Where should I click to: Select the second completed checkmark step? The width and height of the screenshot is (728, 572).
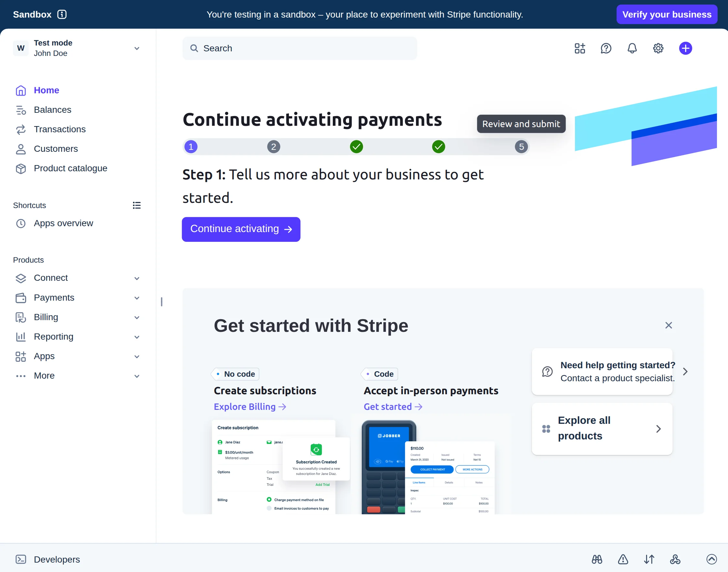pos(438,147)
